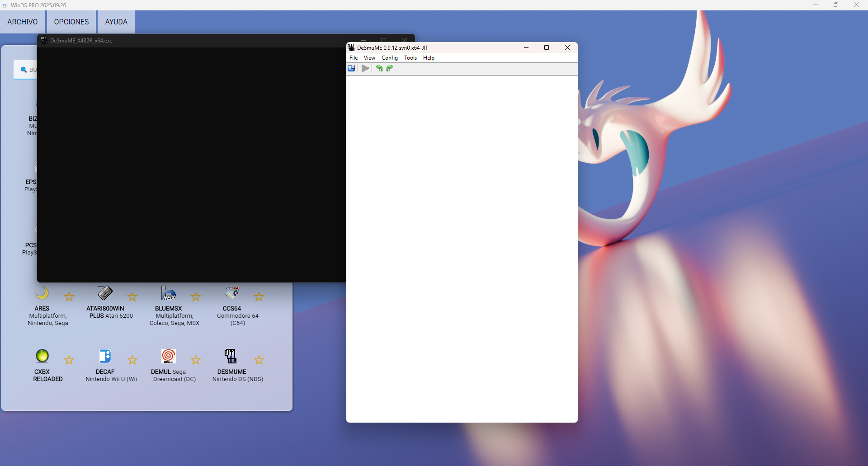Toggle favorite star for BLUEMSX

(x=195, y=297)
